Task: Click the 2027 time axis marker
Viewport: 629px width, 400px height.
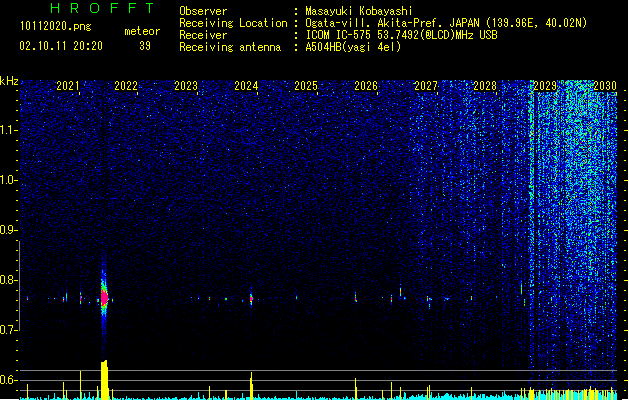Action: (x=426, y=86)
